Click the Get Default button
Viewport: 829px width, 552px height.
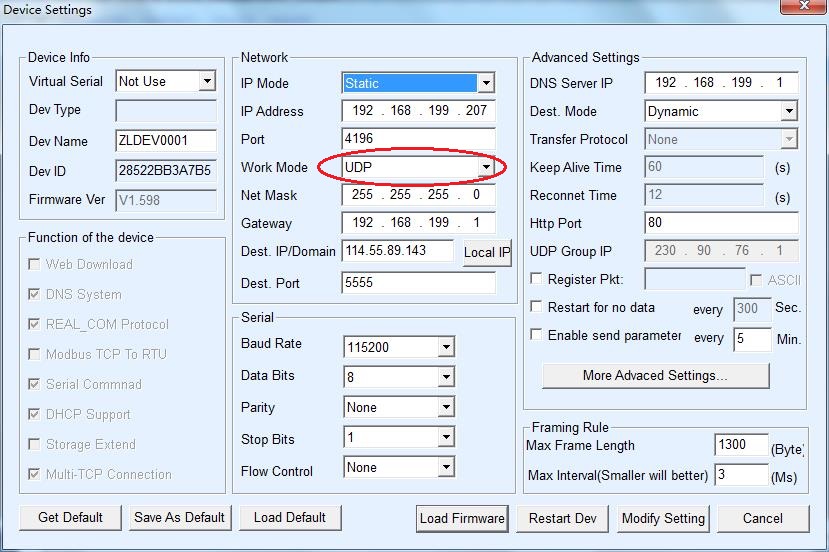tap(70, 517)
